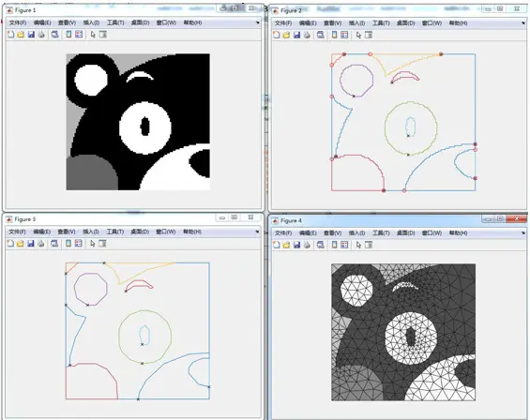Click Print icon in Figure 1 toolbar
The image size is (530, 420).
click(x=41, y=35)
